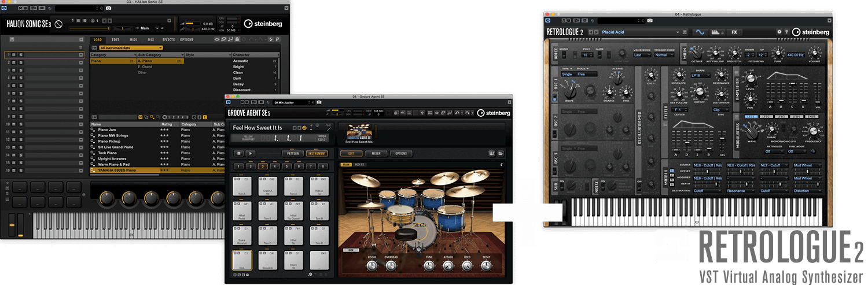Open the slot 3 program dropdown arrow in HALion
The height and width of the screenshot is (285, 868).
(x=82, y=70)
